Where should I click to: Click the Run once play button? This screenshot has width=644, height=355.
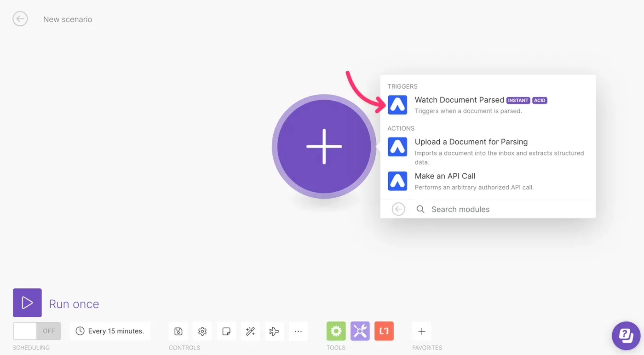(x=27, y=303)
